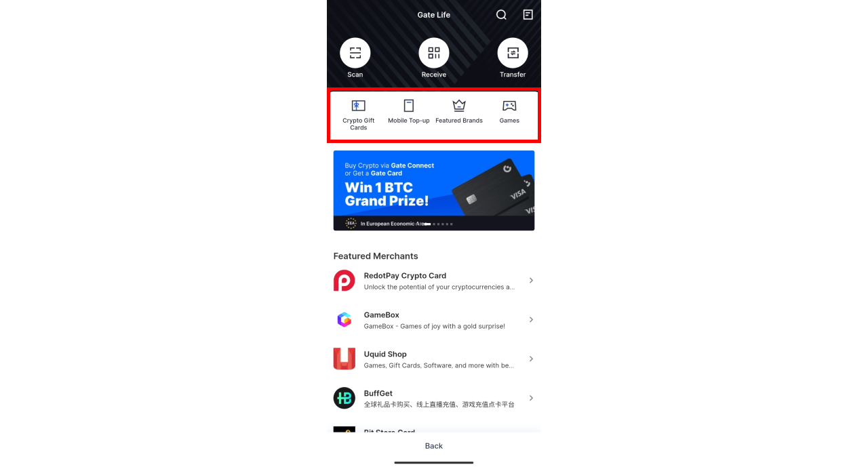Image resolution: width=868 pixels, height=467 pixels.
Task: Open BuffGet chevron arrow
Action: 531,399
